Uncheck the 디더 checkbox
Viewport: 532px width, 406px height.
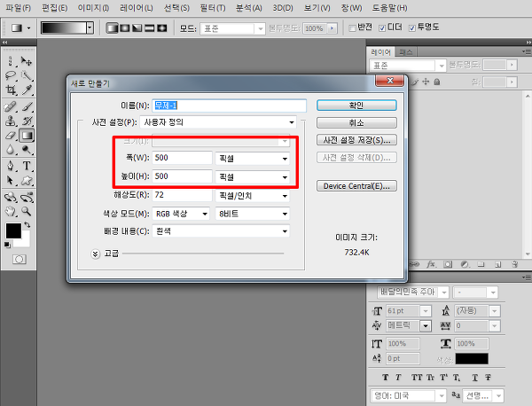[382, 28]
